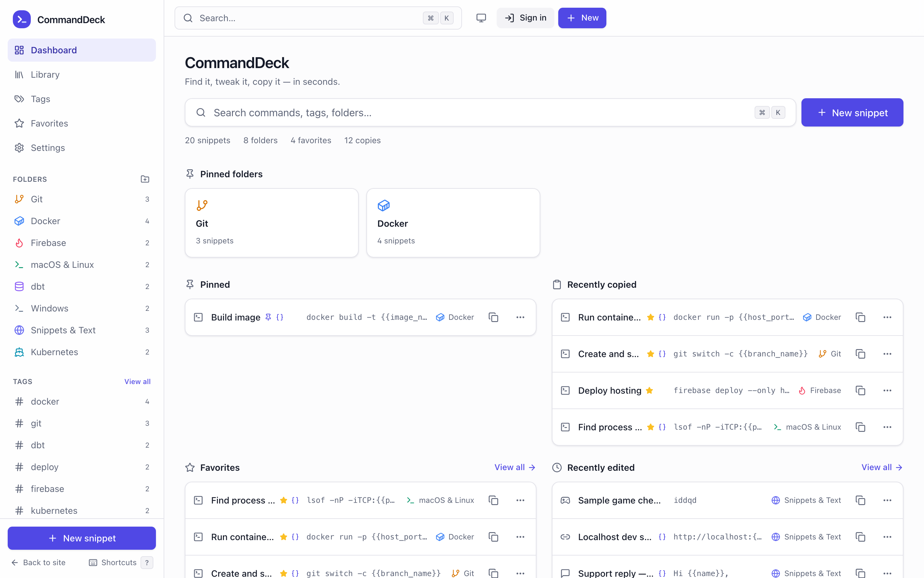Focus Search commands, tags, folders field
Image resolution: width=924 pixels, height=578 pixels.
pos(490,112)
